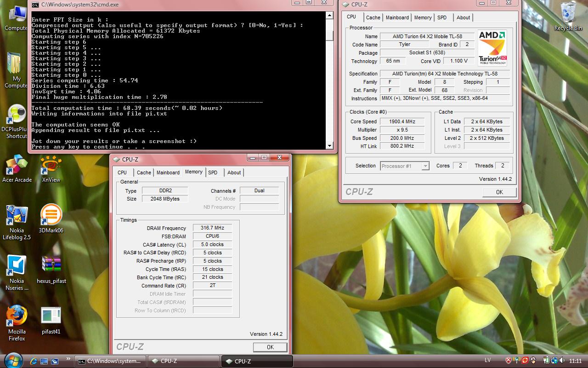Open Mainboard tab in processor CPU-Z window
Image resolution: width=588 pixels, height=368 pixels.
[397, 17]
